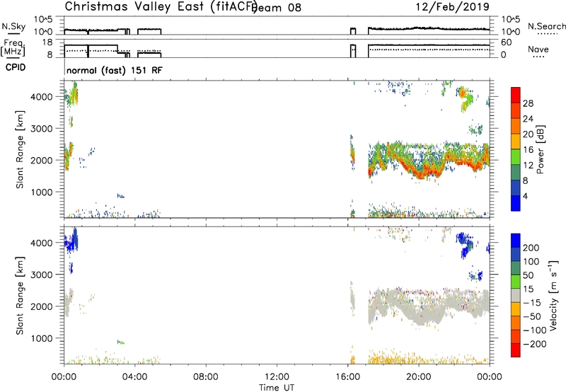Click the red bottom of velocity colorbar

tap(516, 350)
